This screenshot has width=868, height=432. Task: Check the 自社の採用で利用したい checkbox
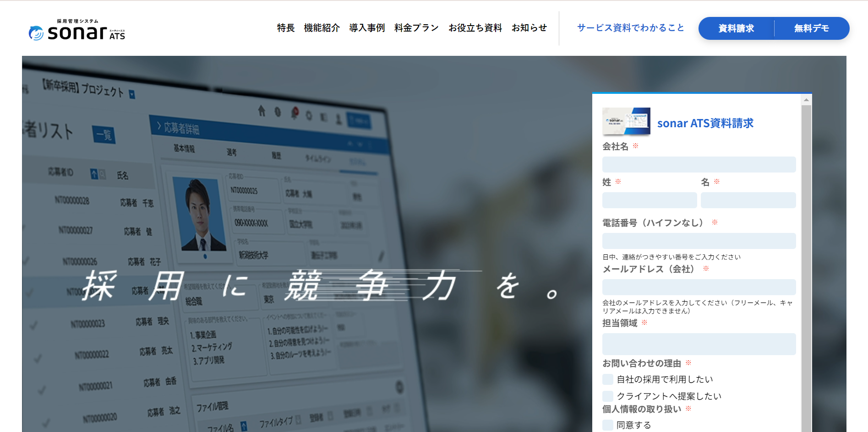[x=608, y=379]
